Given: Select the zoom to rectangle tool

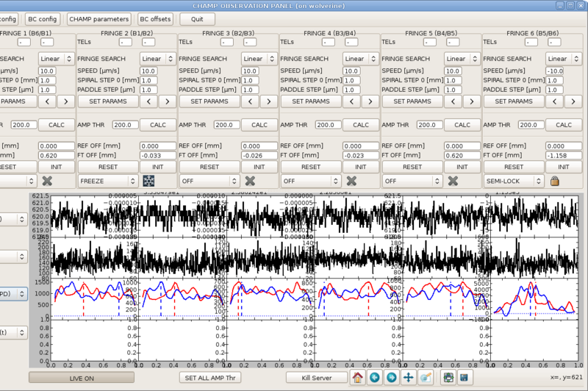Looking at the screenshot, I should pyautogui.click(x=426, y=378).
